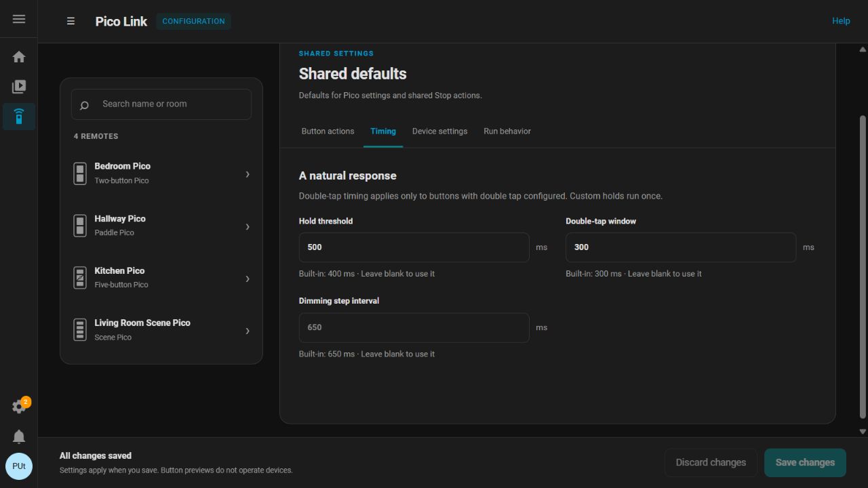Image resolution: width=868 pixels, height=488 pixels.
Task: Click the Bedroom Pico two-button icon
Action: [x=80, y=174]
